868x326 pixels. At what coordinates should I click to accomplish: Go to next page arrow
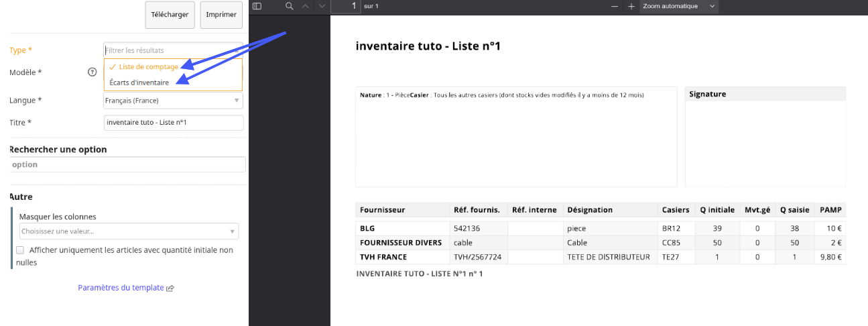(x=322, y=6)
